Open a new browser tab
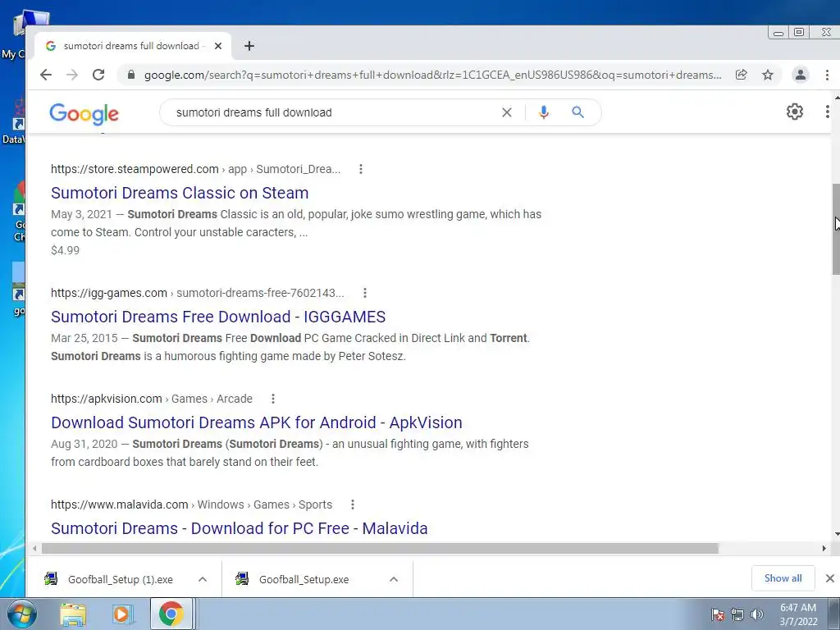Viewport: 840px width, 630px height. 249,46
